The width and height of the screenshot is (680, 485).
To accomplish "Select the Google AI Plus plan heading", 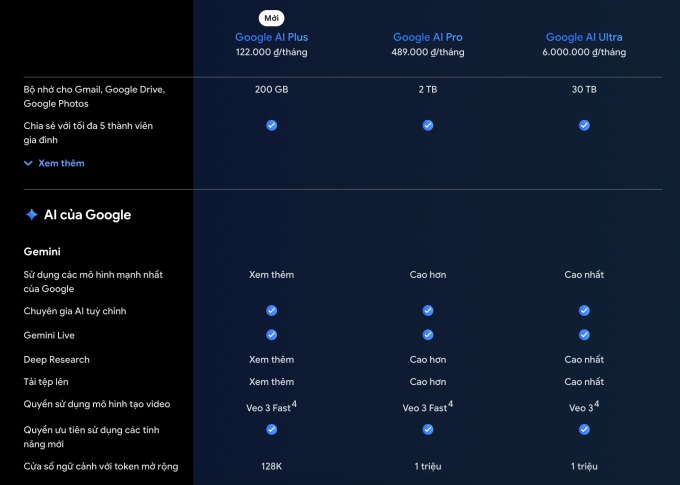I will tap(271, 38).
